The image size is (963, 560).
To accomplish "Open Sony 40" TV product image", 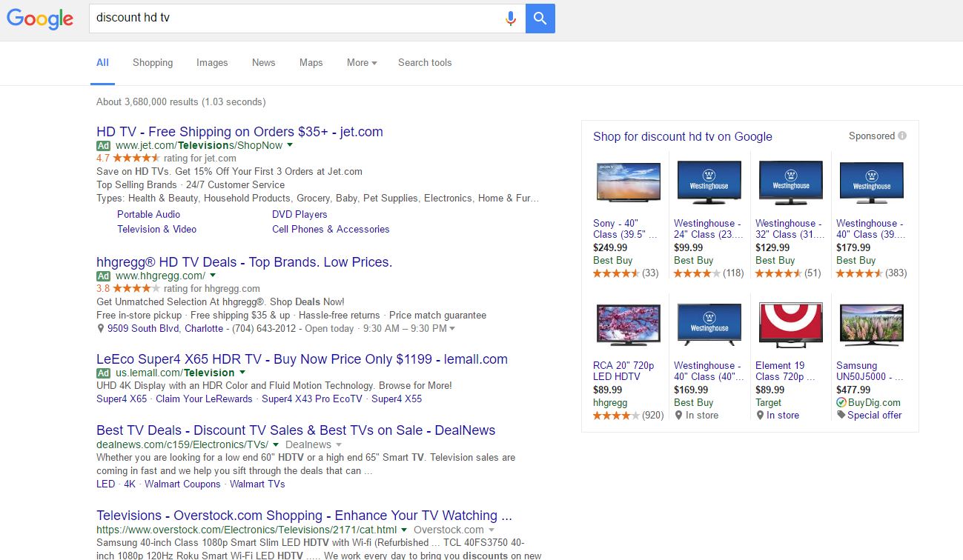I will coord(628,182).
